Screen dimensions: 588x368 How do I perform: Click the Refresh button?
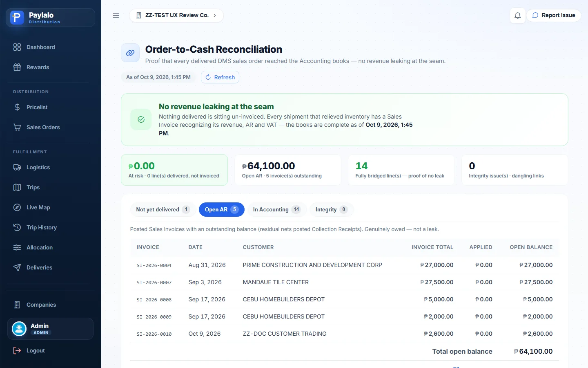coord(220,77)
